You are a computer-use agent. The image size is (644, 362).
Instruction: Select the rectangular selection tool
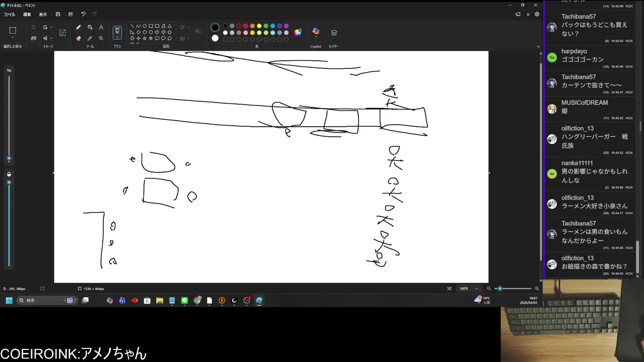coord(13,31)
